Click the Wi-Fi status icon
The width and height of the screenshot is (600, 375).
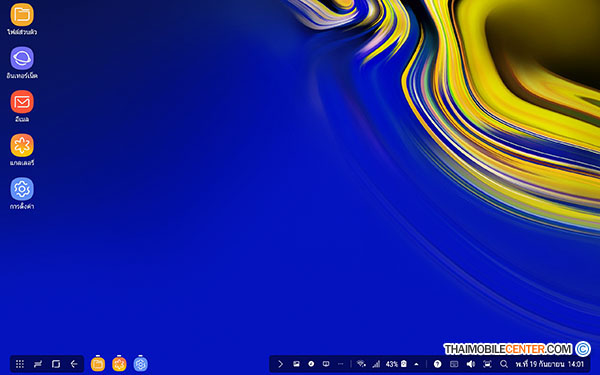361,364
